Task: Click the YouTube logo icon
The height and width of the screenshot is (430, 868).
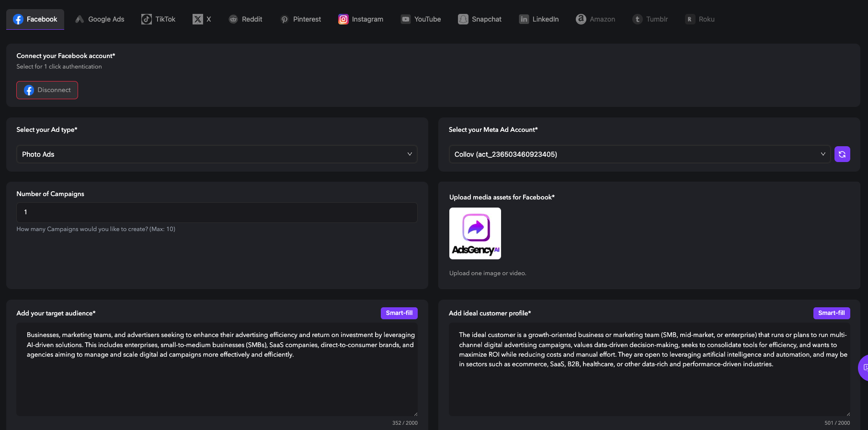Action: tap(406, 19)
